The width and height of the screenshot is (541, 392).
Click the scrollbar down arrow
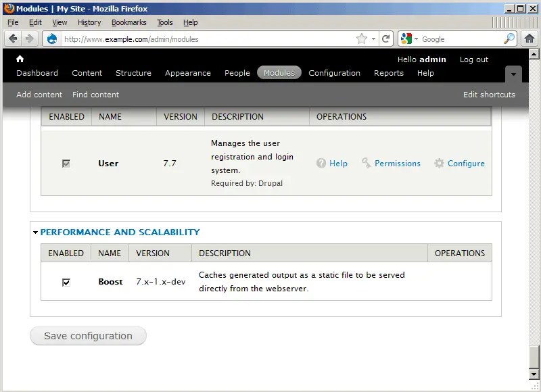[x=534, y=374]
